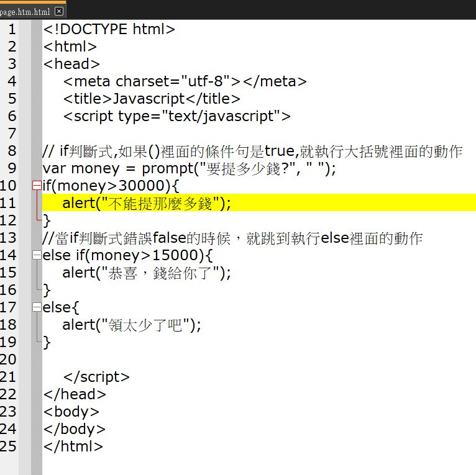The image size is (476, 475).
Task: Click the alert("領太少了吧") line
Action: 132,325
